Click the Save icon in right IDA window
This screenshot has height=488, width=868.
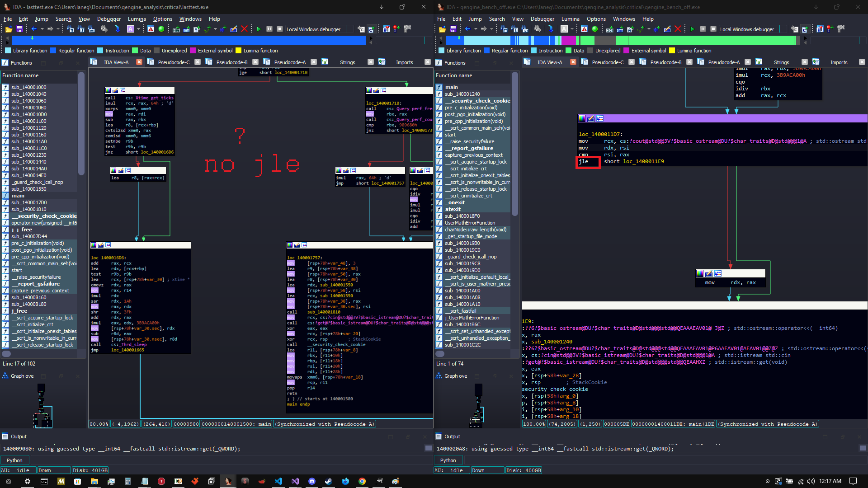pyautogui.click(x=453, y=29)
